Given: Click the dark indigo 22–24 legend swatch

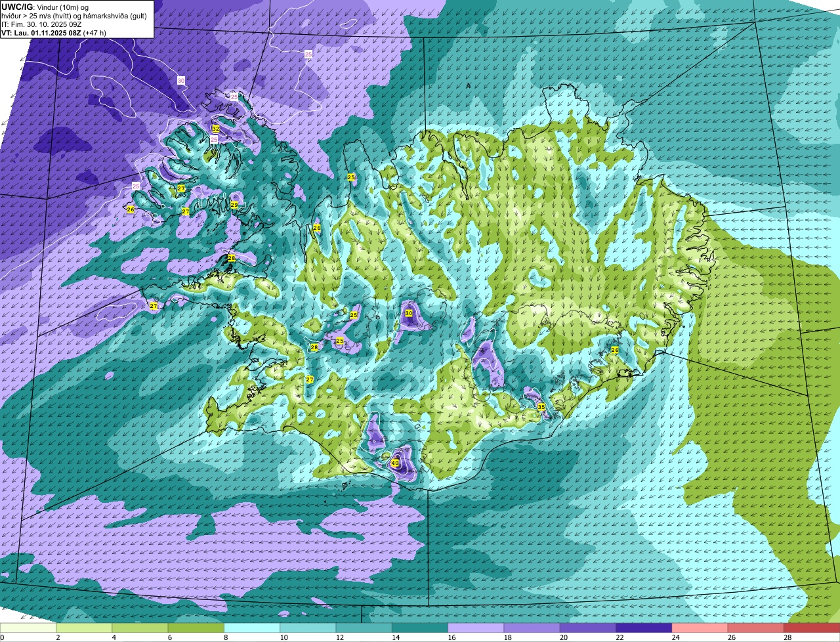Looking at the screenshot, I should (644, 628).
